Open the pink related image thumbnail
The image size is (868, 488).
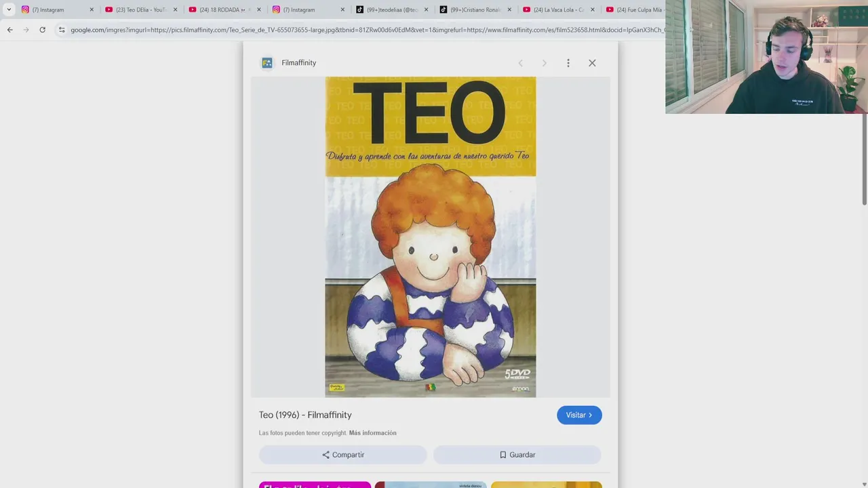(315, 485)
